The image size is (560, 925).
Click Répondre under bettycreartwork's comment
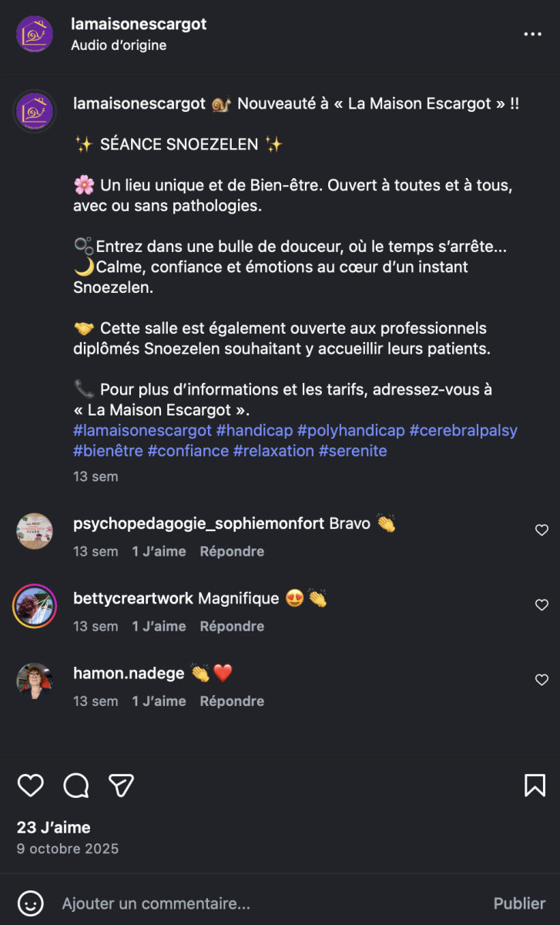(x=232, y=627)
